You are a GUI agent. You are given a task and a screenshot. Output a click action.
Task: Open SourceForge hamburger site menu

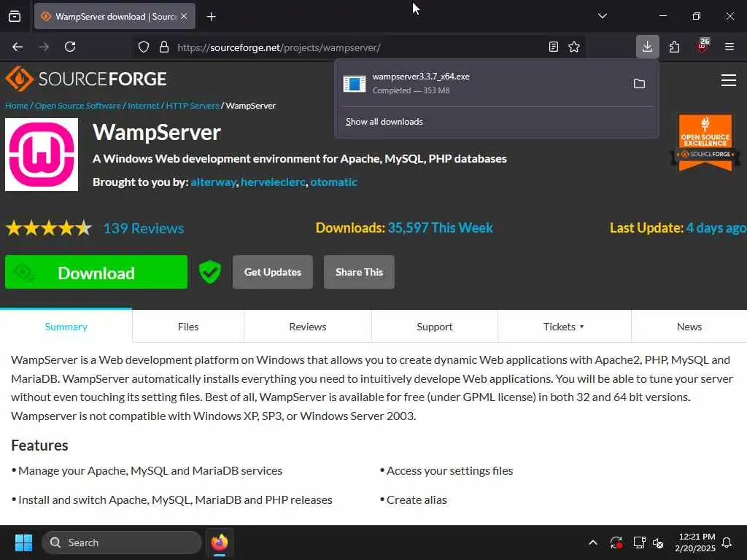(729, 80)
